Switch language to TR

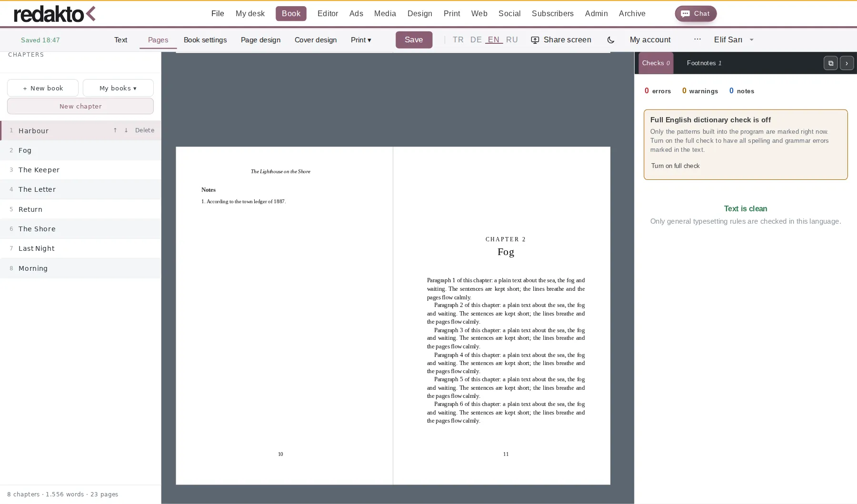[x=458, y=40]
